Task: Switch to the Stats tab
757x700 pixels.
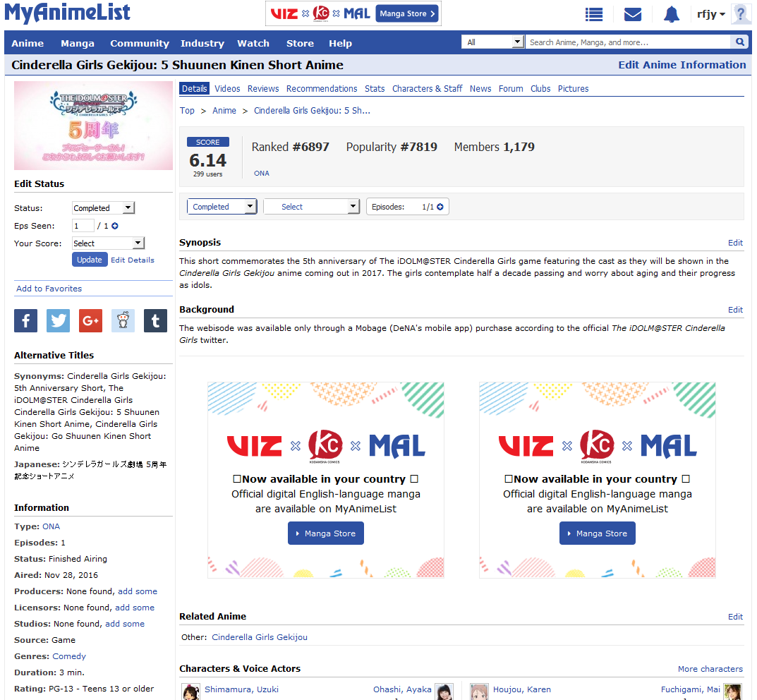Action: [375, 89]
